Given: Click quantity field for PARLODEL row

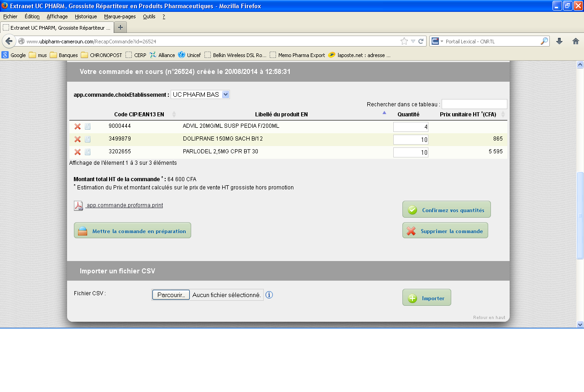Looking at the screenshot, I should click(411, 152).
